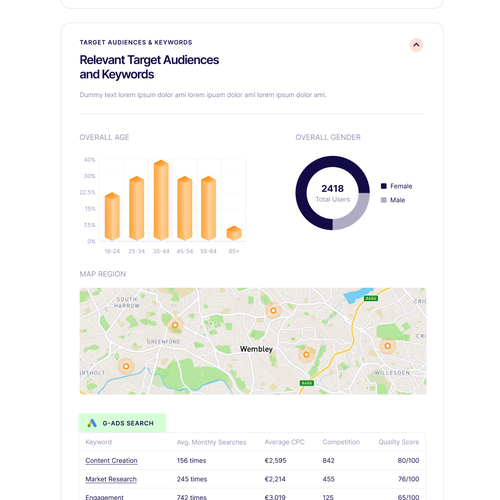The height and width of the screenshot is (500, 500).
Task: Click the Competition column header
Action: point(341,442)
